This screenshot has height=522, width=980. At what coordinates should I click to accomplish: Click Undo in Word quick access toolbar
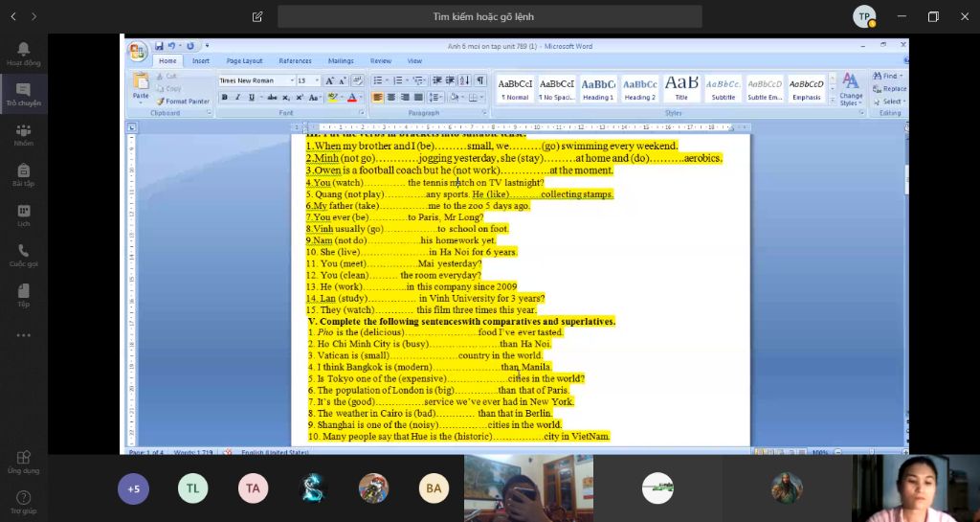point(171,46)
